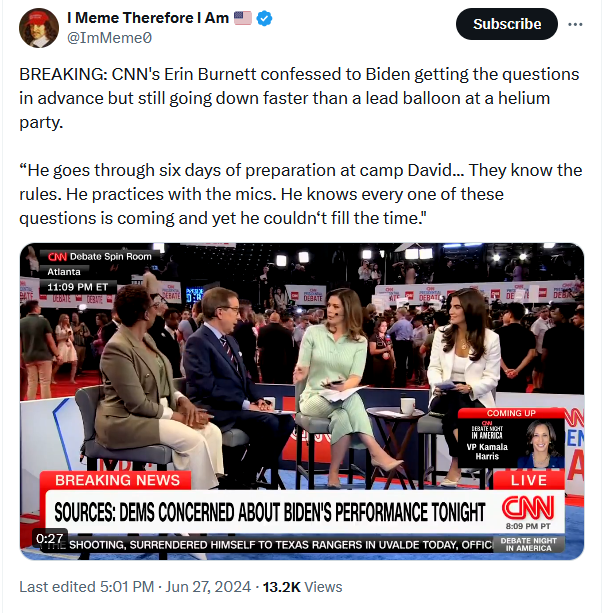Click the Coming Up VP Kamala Harris thumbnail
The width and height of the screenshot is (603, 613).
[511, 438]
